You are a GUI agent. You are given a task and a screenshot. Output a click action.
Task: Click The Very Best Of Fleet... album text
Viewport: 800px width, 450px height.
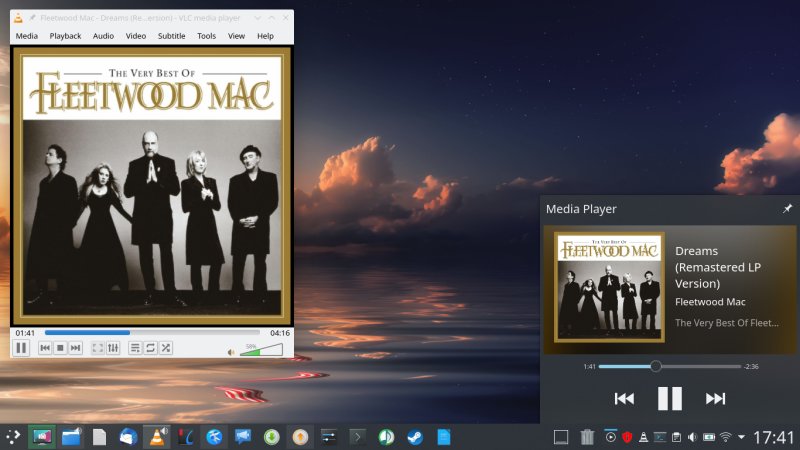727,323
